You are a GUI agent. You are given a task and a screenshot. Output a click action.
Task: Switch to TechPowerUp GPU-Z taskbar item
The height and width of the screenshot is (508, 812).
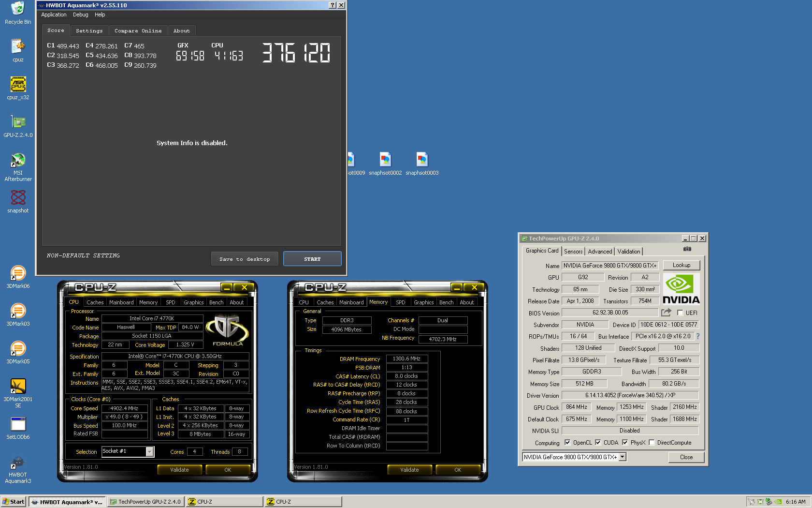tap(145, 502)
